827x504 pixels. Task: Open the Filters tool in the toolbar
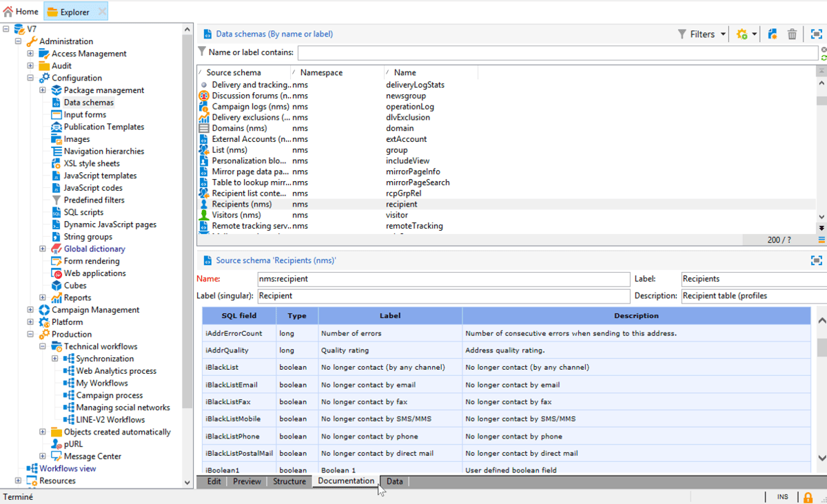tap(702, 34)
